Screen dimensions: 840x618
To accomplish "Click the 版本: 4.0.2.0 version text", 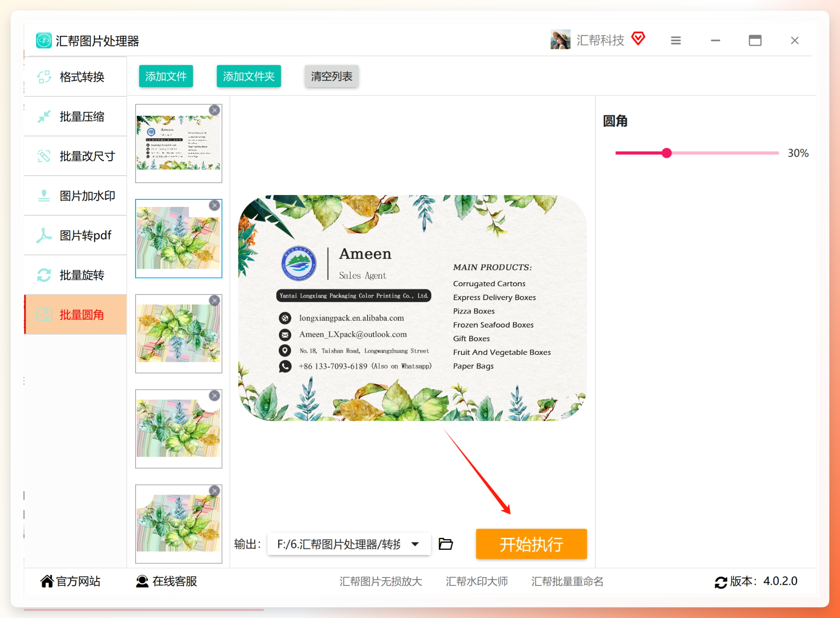I will click(x=764, y=581).
